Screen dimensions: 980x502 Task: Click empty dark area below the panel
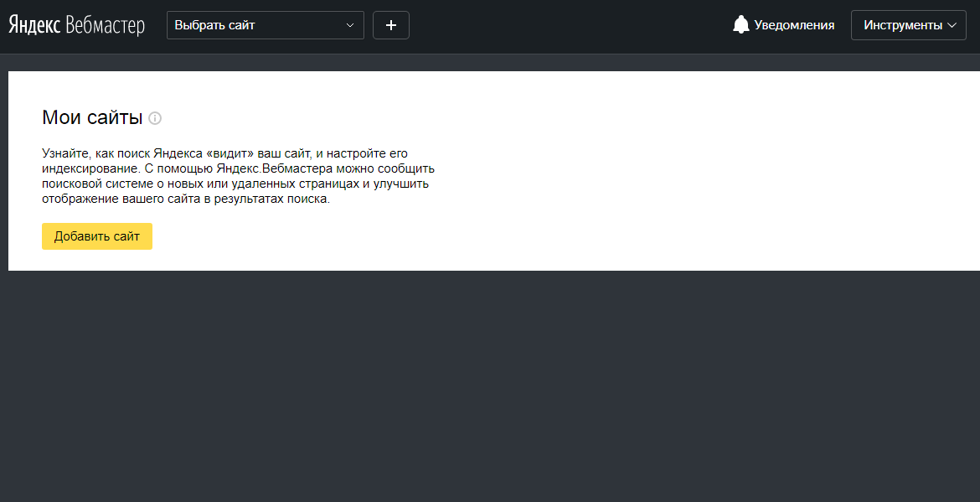pos(490,386)
